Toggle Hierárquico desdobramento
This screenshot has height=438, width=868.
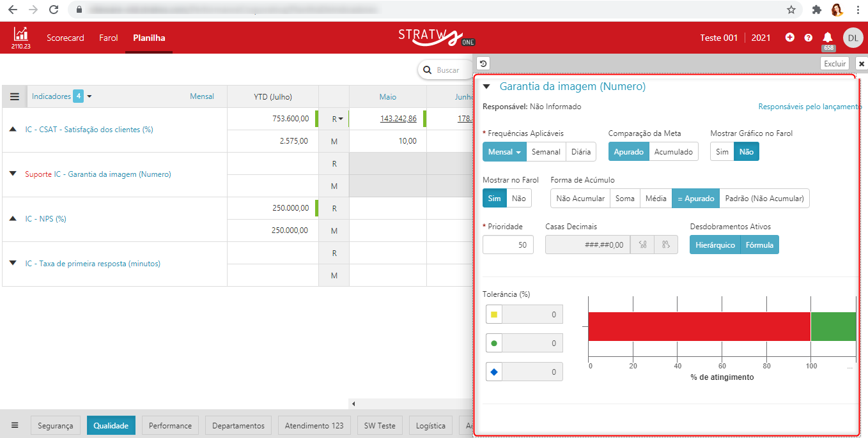(x=715, y=245)
